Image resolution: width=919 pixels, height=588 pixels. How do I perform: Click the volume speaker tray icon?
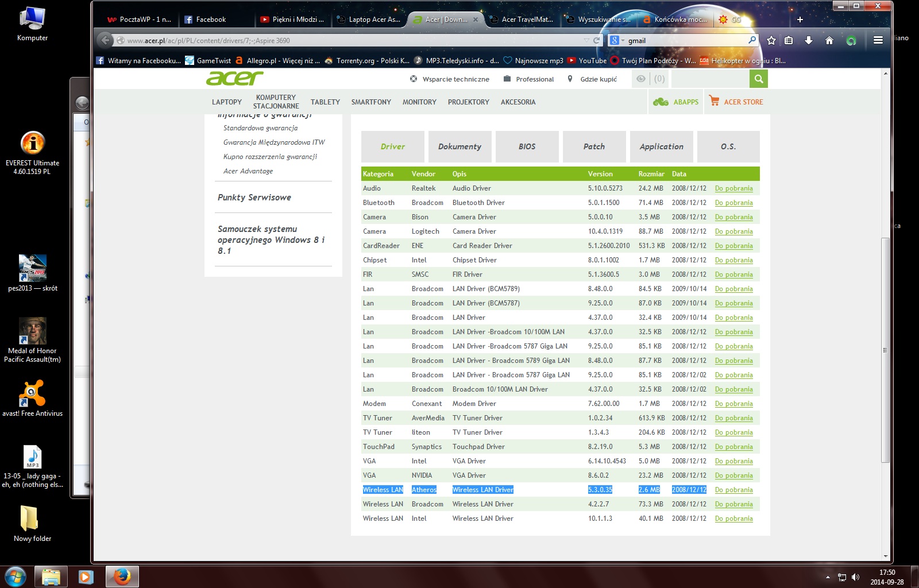pyautogui.click(x=856, y=577)
